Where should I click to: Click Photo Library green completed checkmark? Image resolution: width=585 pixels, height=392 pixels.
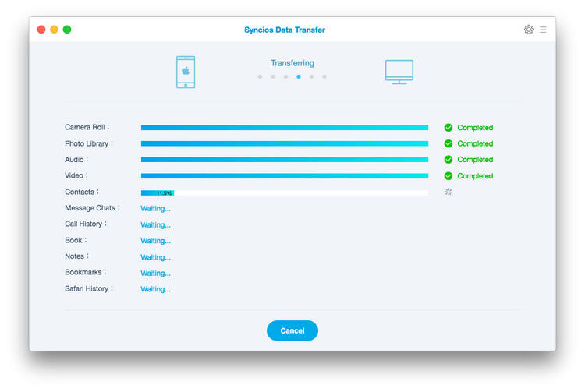448,143
